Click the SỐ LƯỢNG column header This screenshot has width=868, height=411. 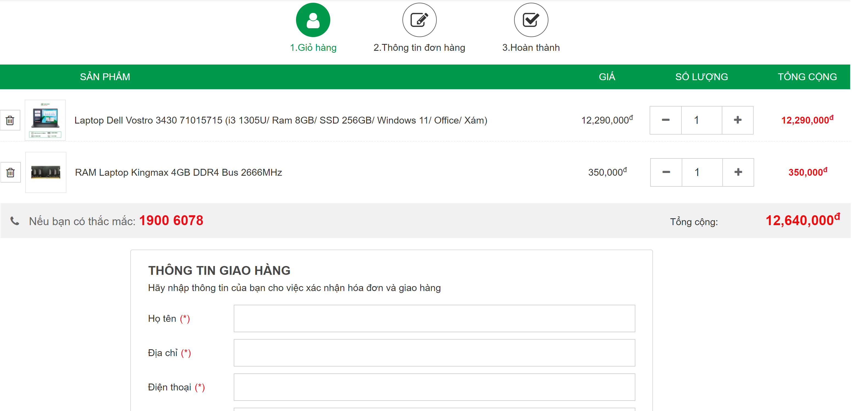701,77
